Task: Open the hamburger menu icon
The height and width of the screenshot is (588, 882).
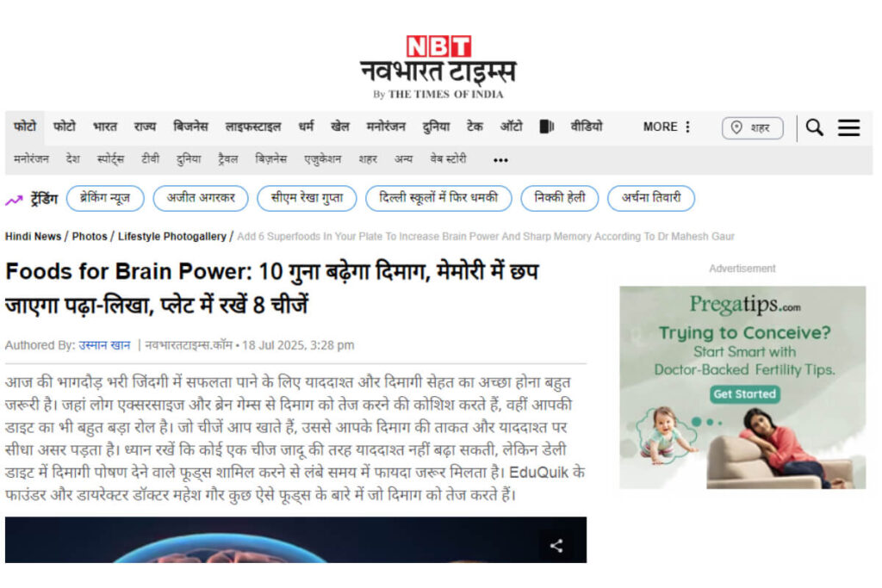Action: click(x=848, y=127)
